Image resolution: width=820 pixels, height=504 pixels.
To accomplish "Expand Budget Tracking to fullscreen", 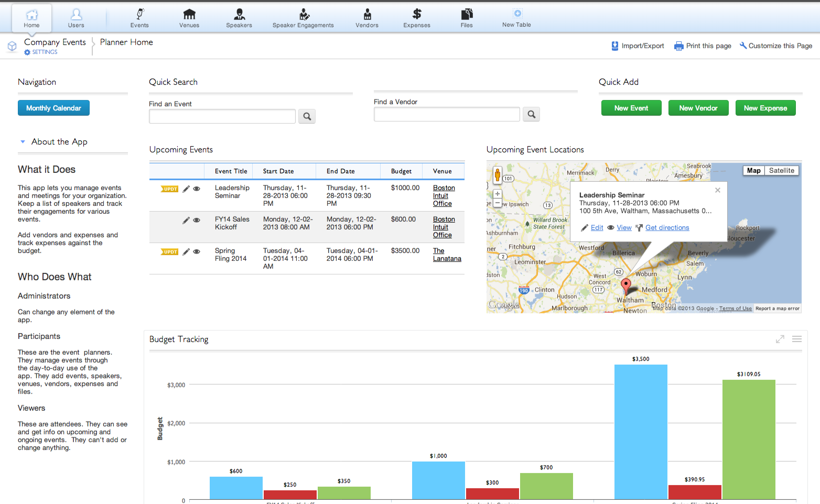I will click(x=780, y=339).
